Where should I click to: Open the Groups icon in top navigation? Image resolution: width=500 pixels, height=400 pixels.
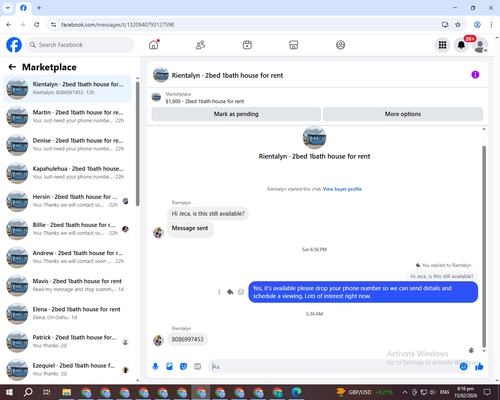point(340,45)
